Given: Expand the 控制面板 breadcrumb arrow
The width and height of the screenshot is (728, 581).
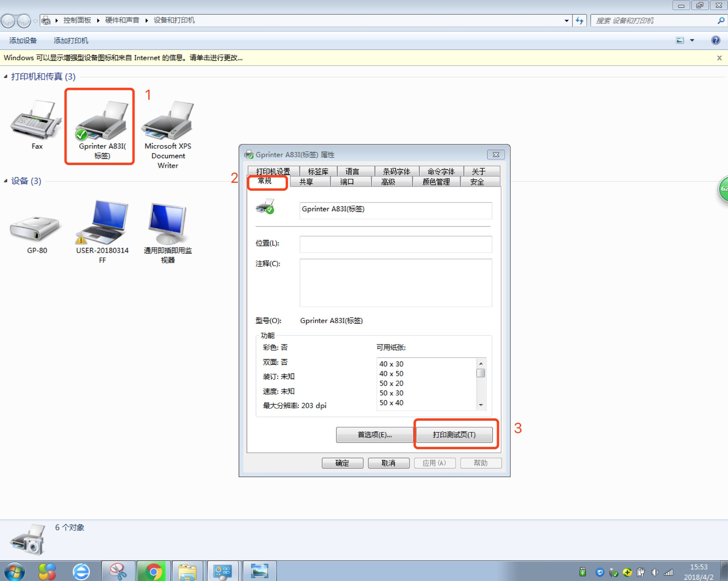Looking at the screenshot, I should (x=98, y=21).
